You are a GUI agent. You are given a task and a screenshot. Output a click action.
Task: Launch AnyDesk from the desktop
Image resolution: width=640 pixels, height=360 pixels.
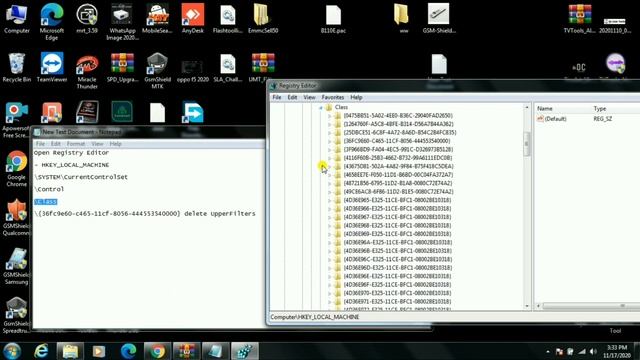192,18
